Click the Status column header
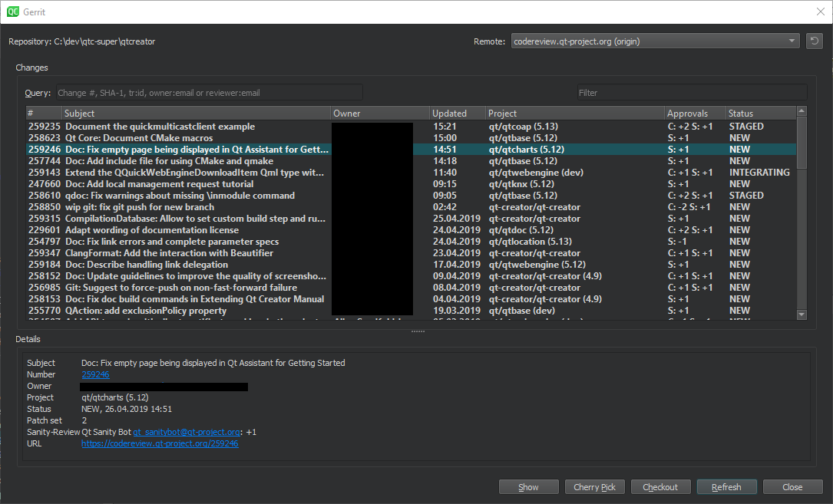 760,114
